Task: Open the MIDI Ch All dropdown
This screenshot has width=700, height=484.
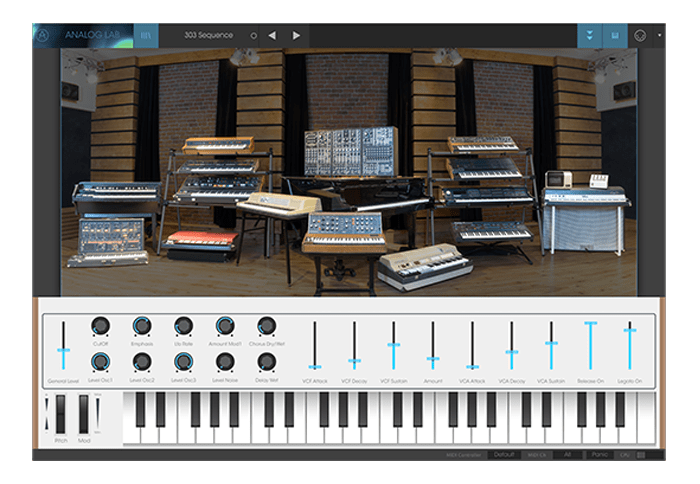Action: coord(567,455)
